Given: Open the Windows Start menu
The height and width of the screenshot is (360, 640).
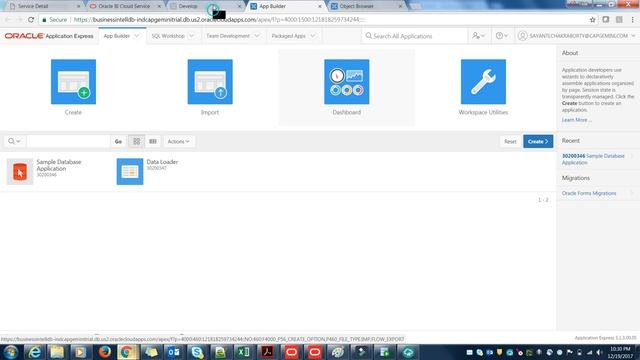Looking at the screenshot, I should point(11,352).
